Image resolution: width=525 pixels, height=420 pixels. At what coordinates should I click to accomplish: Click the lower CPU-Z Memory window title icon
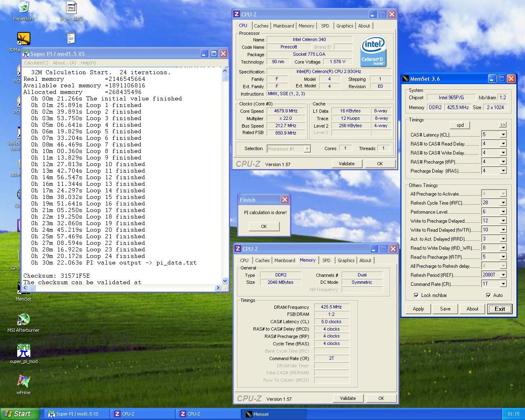coord(237,249)
